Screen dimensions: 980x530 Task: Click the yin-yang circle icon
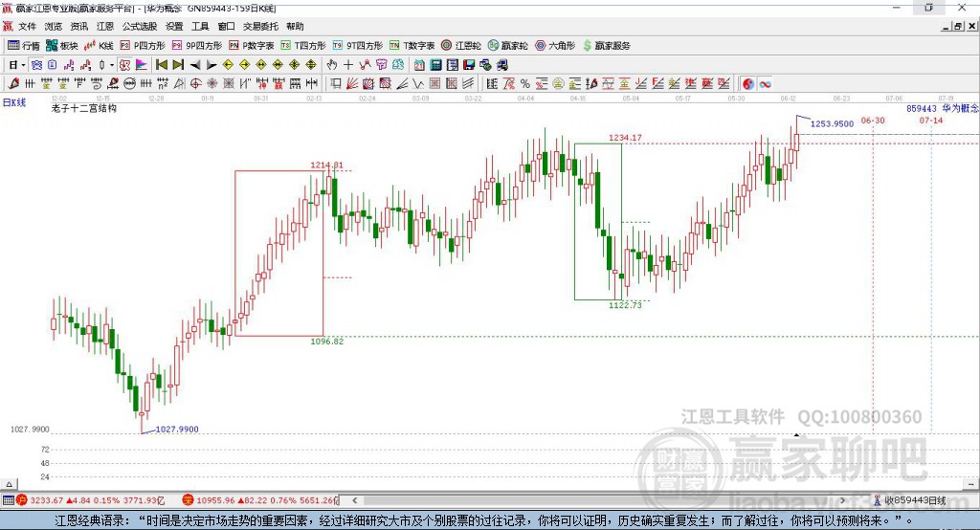point(748,84)
